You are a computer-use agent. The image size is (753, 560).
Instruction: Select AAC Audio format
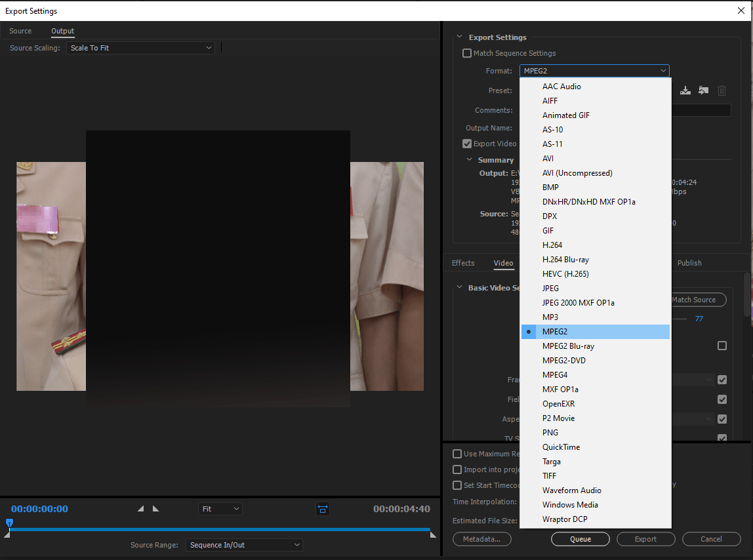pyautogui.click(x=596, y=87)
